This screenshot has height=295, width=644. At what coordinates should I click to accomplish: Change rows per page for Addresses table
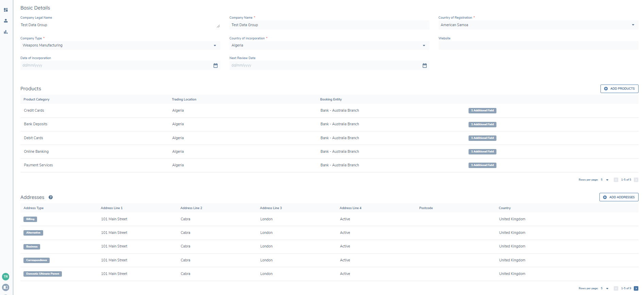[x=605, y=289]
